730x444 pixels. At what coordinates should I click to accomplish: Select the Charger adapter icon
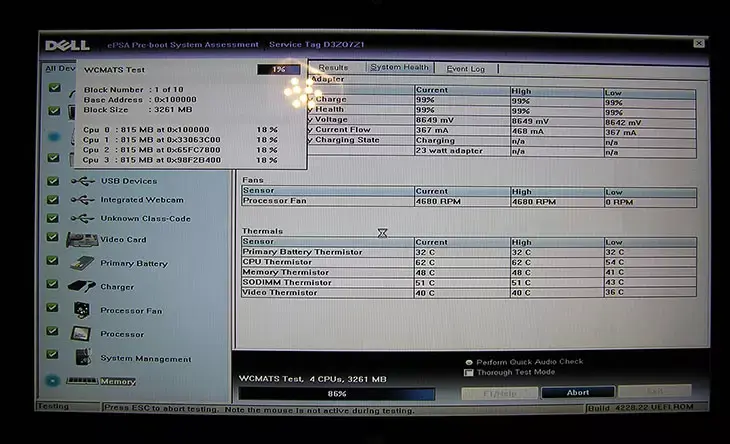click(81, 286)
